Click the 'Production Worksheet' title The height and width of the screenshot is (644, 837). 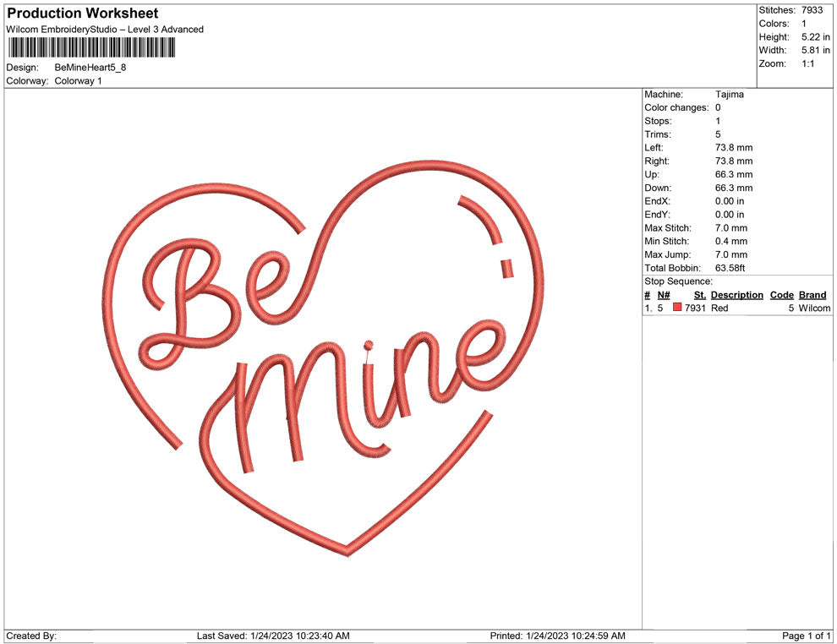tap(82, 14)
